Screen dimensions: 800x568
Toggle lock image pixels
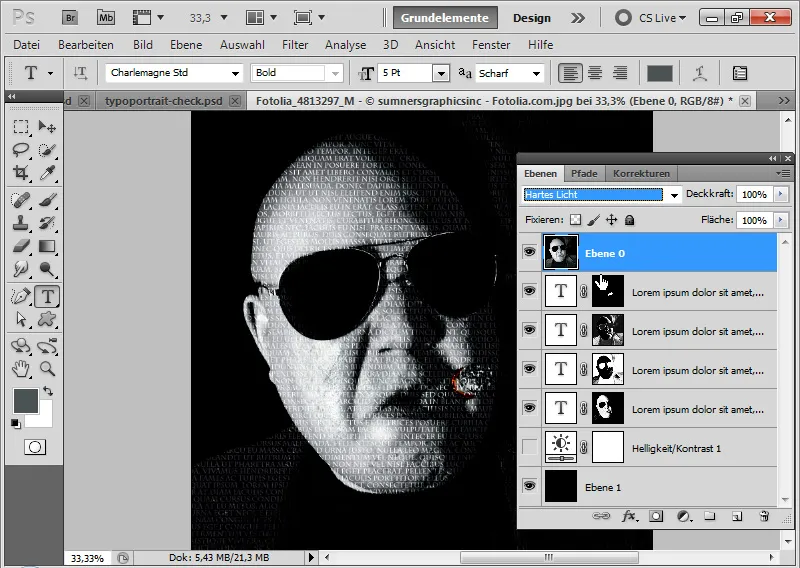coord(593,220)
